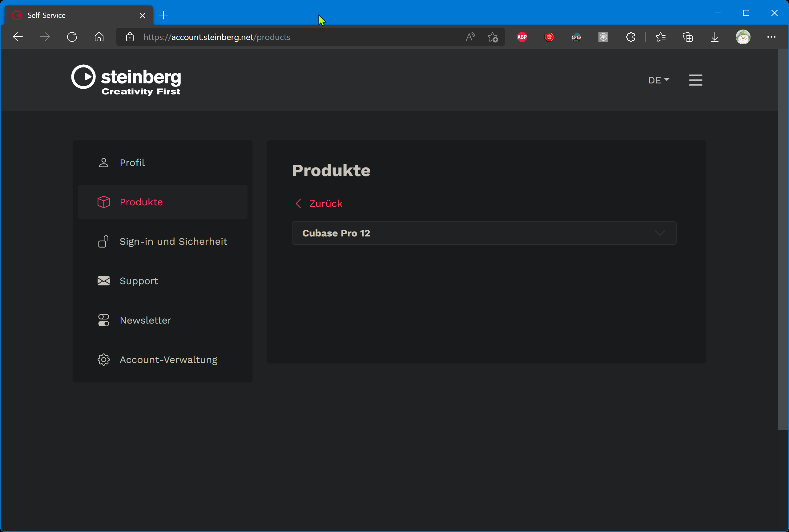Screen dimensions: 789x532
Task: Click the AdBlock Plus extension icon
Action: click(x=522, y=37)
